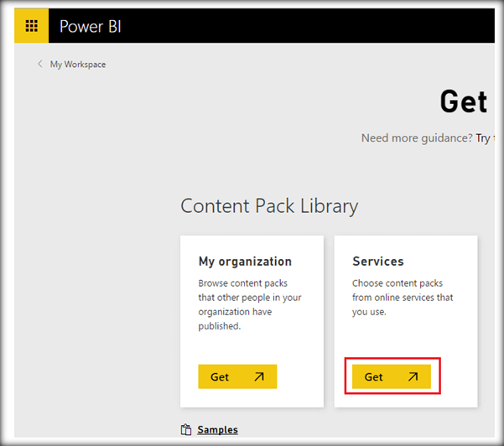The width and height of the screenshot is (504, 446).
Task: Open the Samples link
Action: click(217, 429)
